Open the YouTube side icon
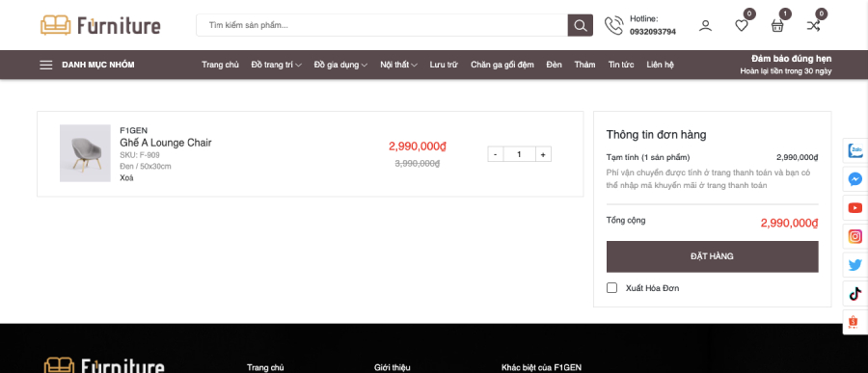The height and width of the screenshot is (373, 868). (855, 208)
